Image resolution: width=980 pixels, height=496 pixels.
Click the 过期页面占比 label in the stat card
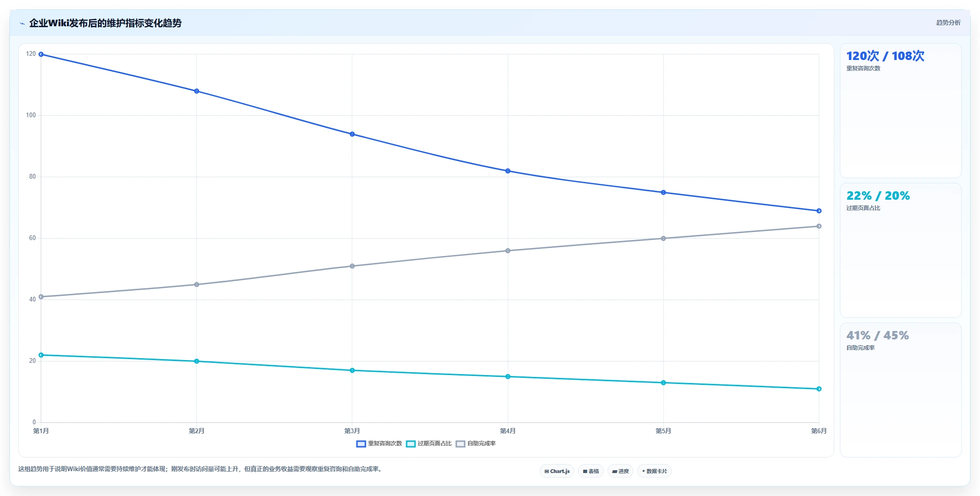(x=863, y=208)
